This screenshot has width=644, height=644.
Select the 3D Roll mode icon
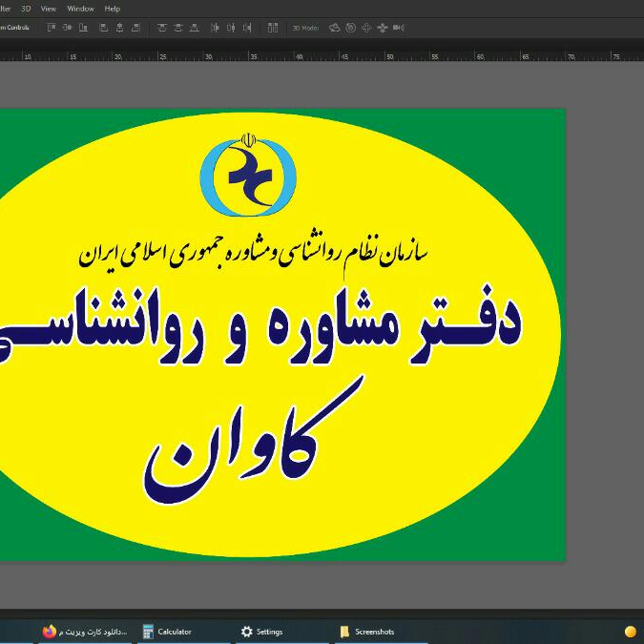(x=350, y=28)
